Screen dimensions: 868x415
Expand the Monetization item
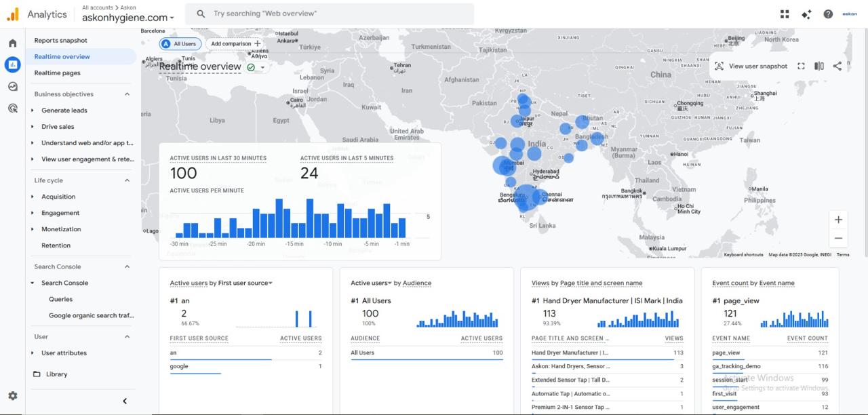pos(33,229)
